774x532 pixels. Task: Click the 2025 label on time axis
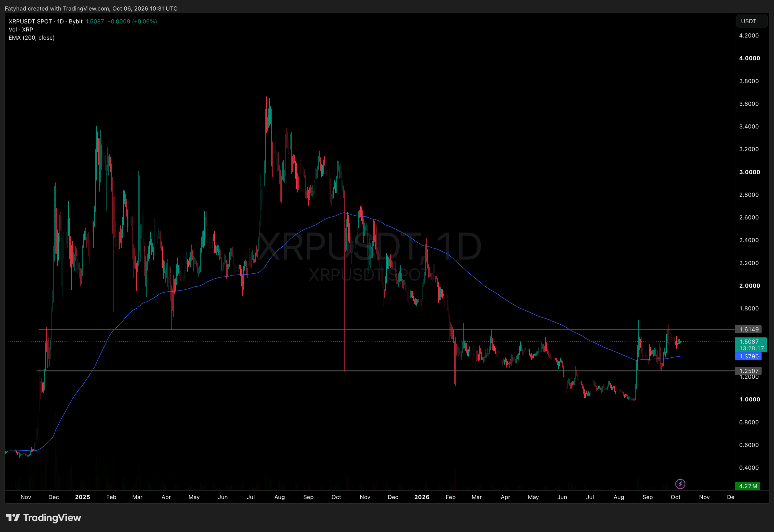tap(82, 497)
